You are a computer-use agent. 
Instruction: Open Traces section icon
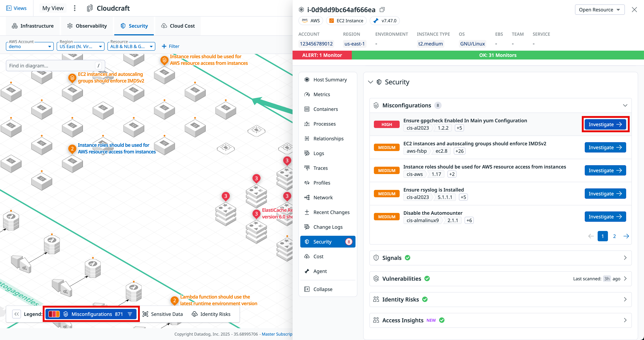click(307, 168)
